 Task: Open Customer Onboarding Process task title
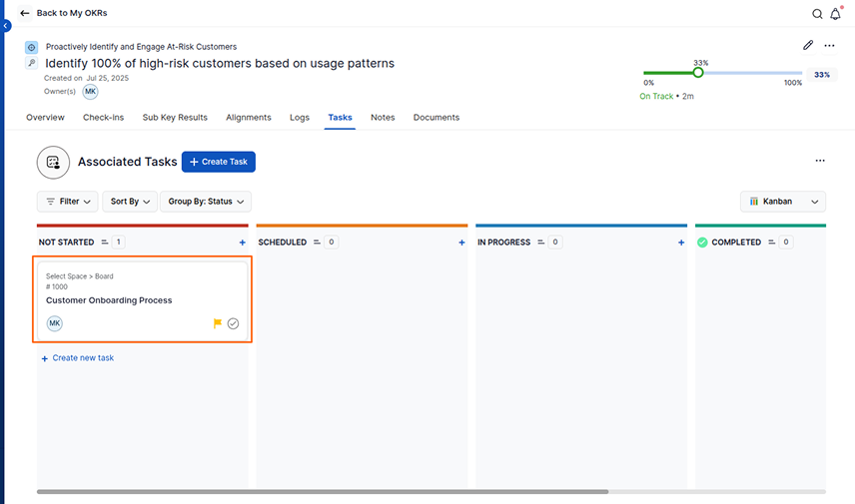tap(109, 300)
